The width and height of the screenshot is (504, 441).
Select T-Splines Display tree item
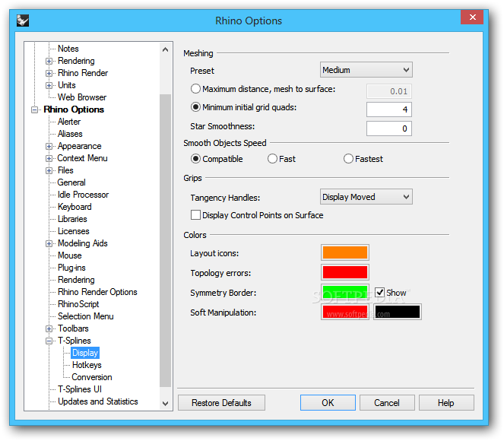click(x=85, y=353)
